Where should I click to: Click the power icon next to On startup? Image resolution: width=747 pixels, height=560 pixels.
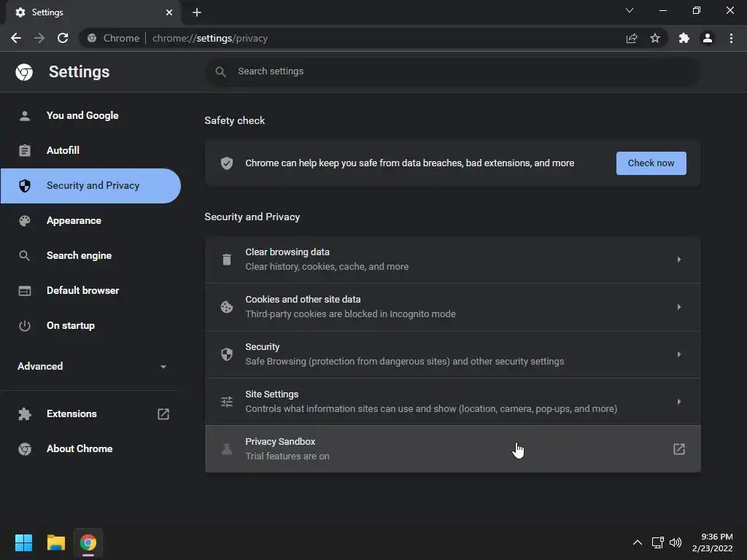coord(25,326)
